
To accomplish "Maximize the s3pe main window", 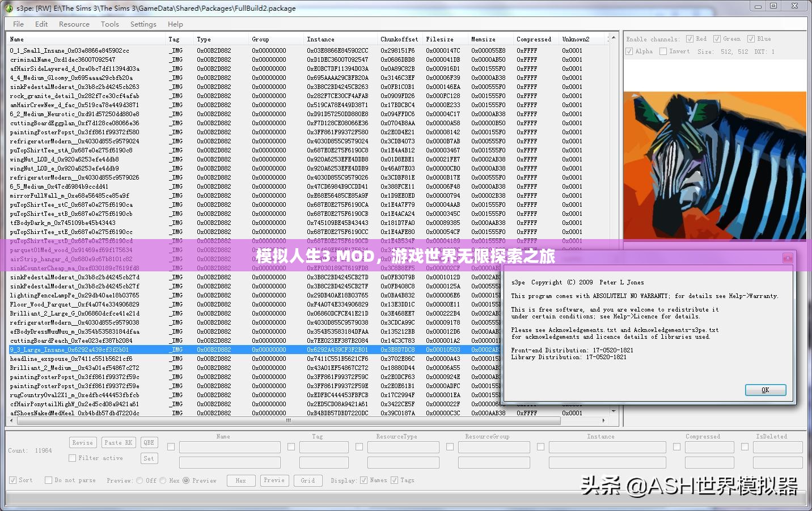I will [x=773, y=6].
